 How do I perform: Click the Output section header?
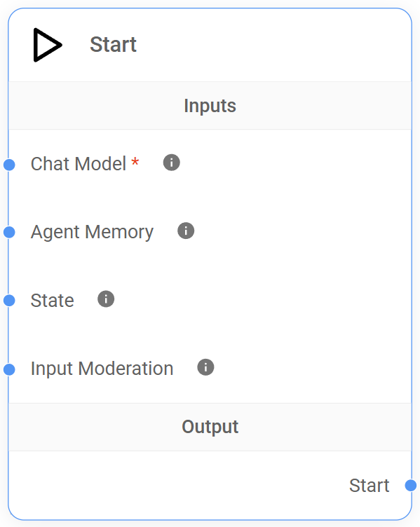point(210,427)
